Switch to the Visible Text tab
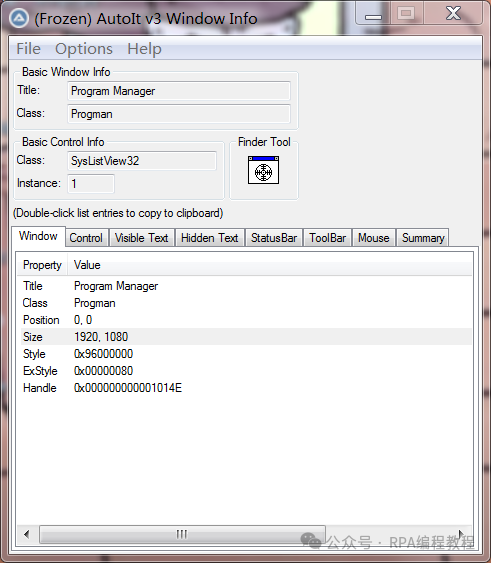 pyautogui.click(x=142, y=238)
